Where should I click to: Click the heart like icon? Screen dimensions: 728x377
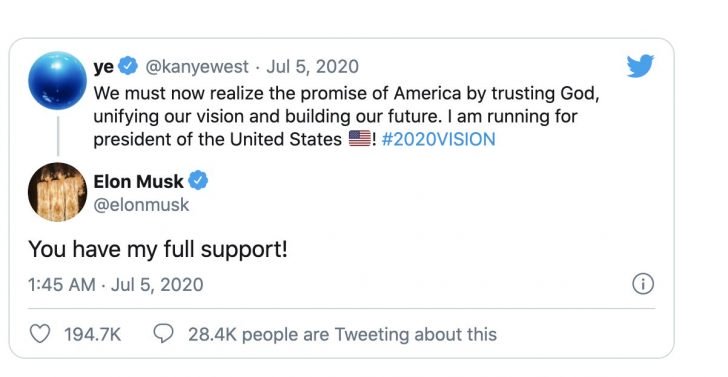pos(39,334)
